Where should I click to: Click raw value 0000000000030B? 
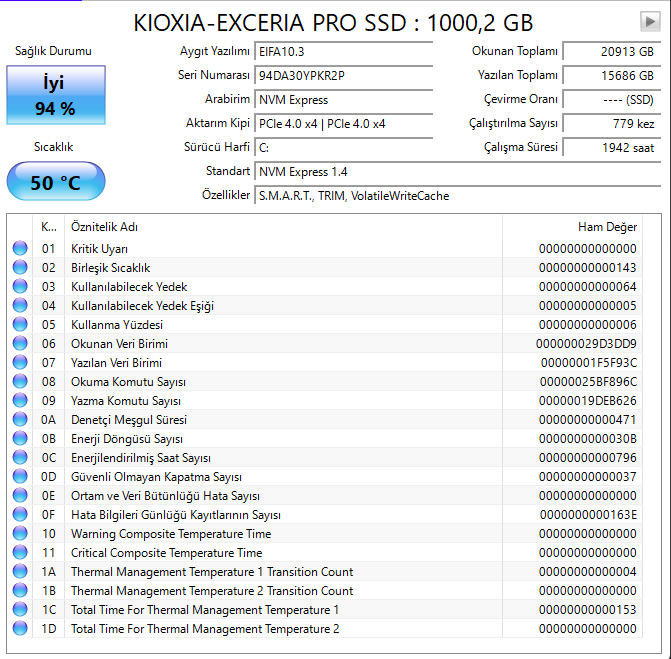coord(588,439)
